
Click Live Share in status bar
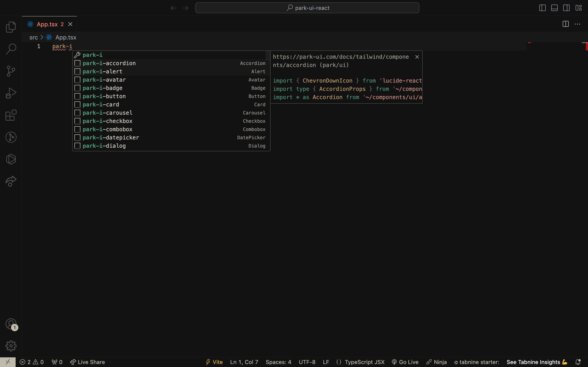tap(88, 362)
